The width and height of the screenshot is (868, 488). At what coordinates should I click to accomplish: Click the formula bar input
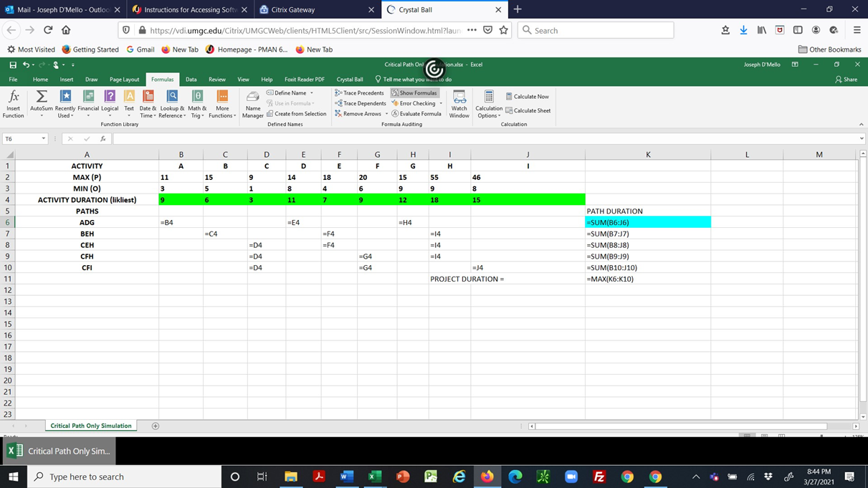(x=484, y=139)
